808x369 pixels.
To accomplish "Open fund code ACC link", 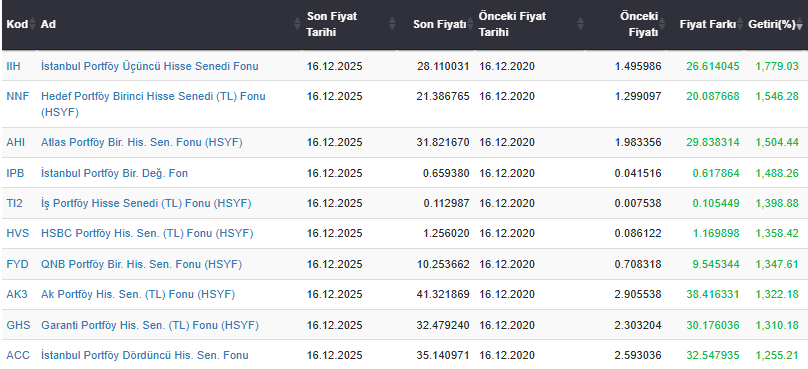I will point(18,356).
